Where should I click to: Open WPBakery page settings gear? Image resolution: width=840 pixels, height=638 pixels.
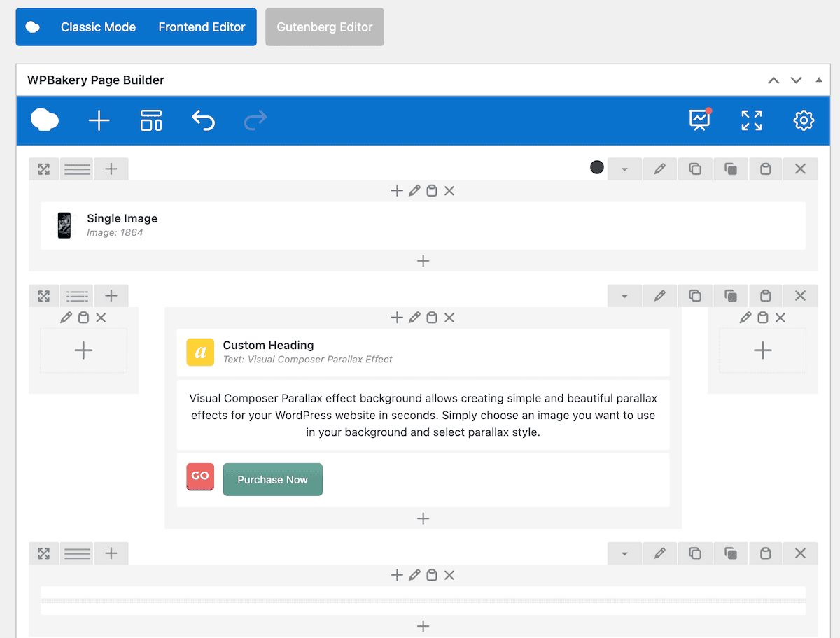click(x=804, y=120)
